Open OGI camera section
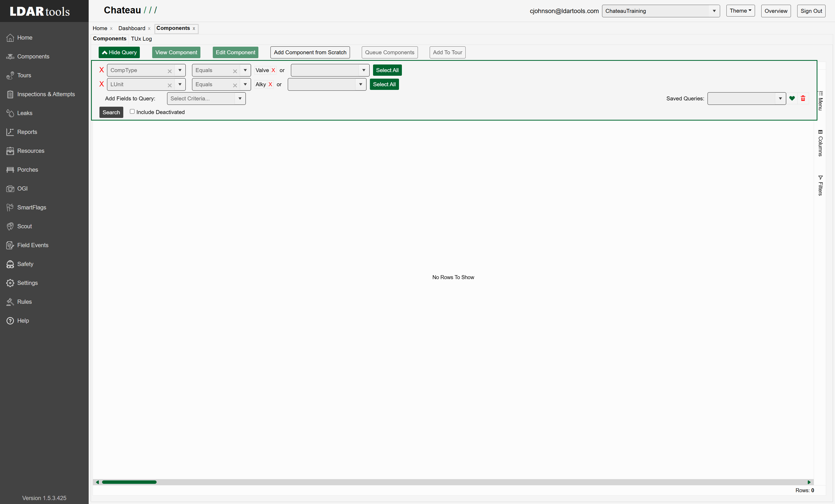Screen dimensions: 835x504 tap(22, 188)
